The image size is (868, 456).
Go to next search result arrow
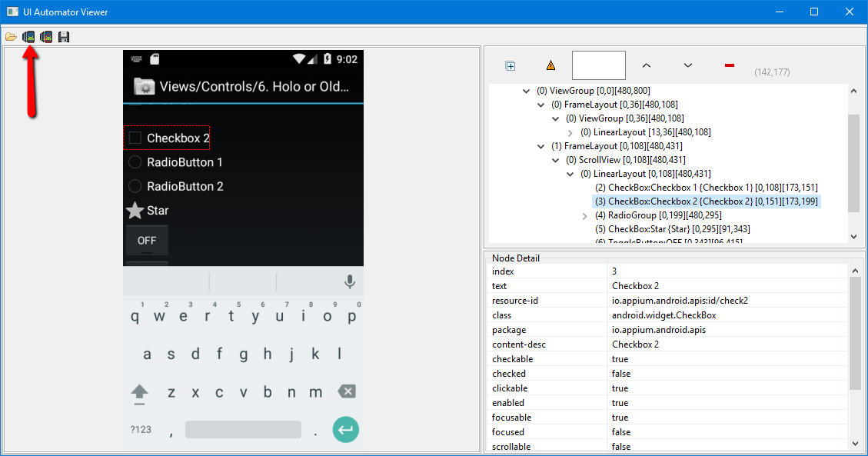tap(687, 65)
